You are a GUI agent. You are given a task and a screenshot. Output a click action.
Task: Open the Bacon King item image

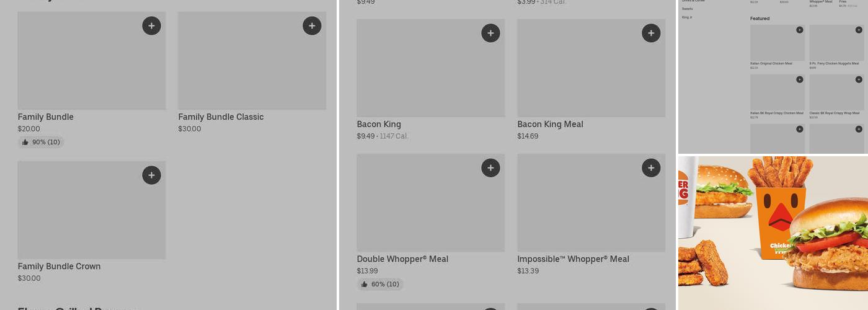[x=430, y=68]
